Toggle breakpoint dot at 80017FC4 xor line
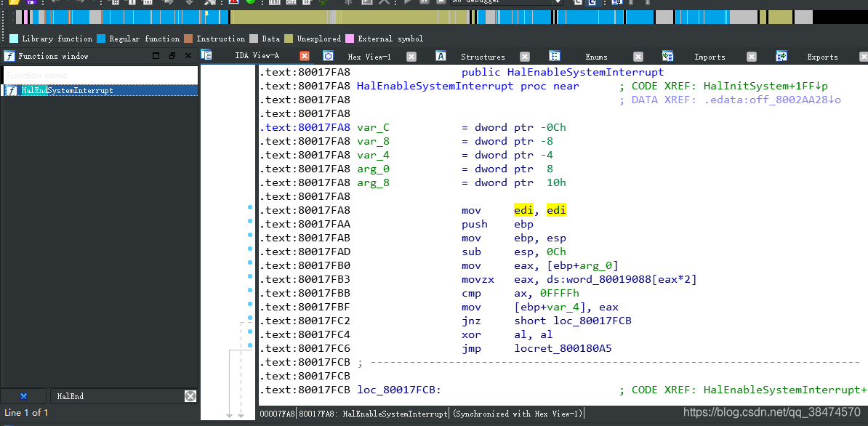 click(250, 332)
